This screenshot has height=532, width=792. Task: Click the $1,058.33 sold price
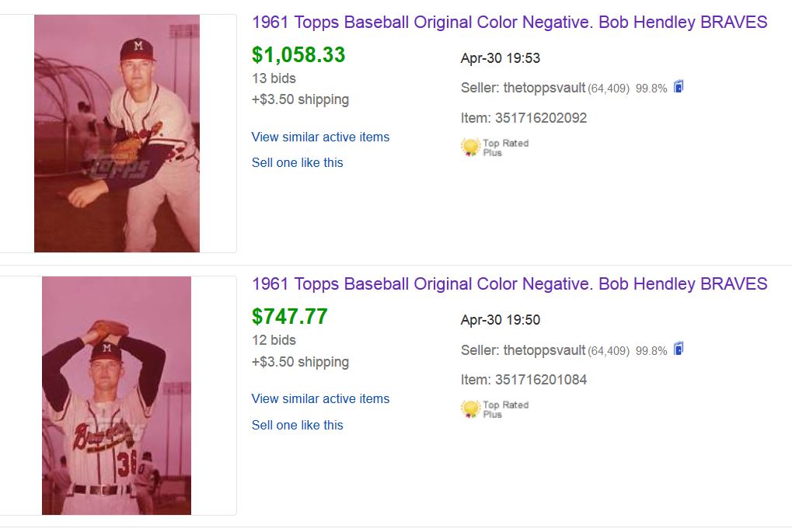(x=298, y=55)
